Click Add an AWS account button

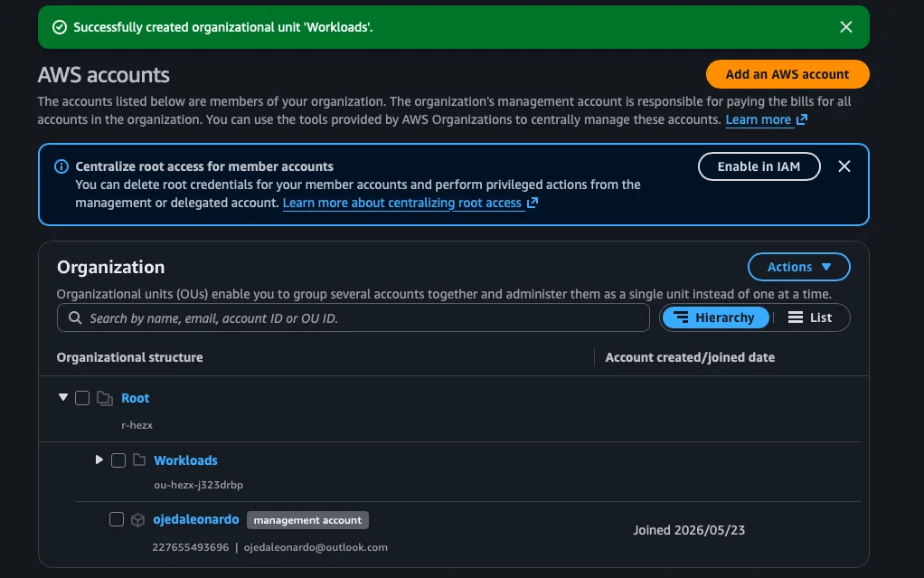[x=787, y=74]
